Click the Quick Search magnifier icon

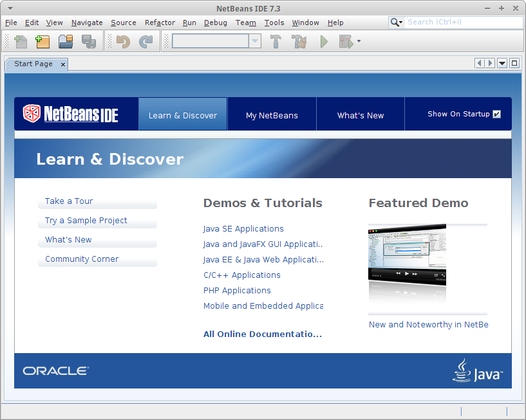pos(396,23)
